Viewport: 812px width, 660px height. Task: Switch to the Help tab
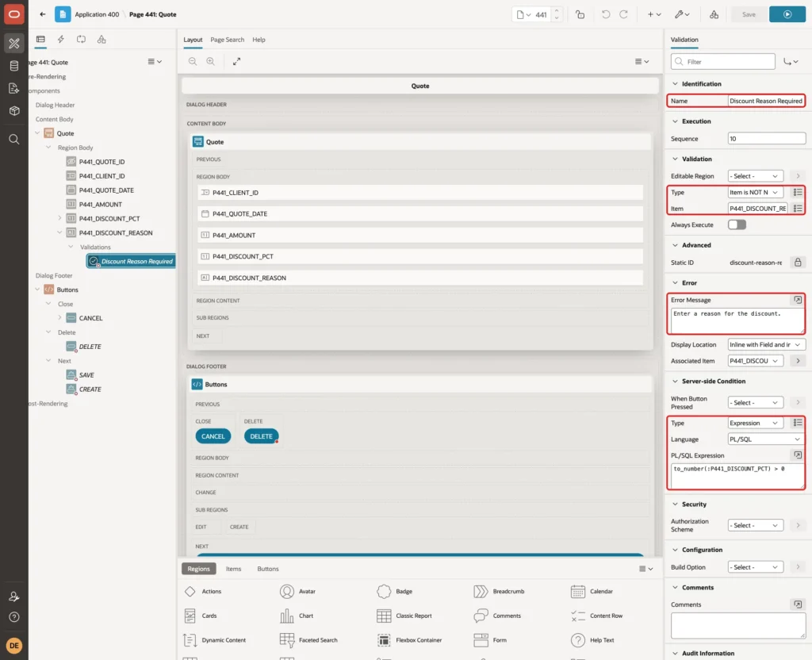click(259, 40)
